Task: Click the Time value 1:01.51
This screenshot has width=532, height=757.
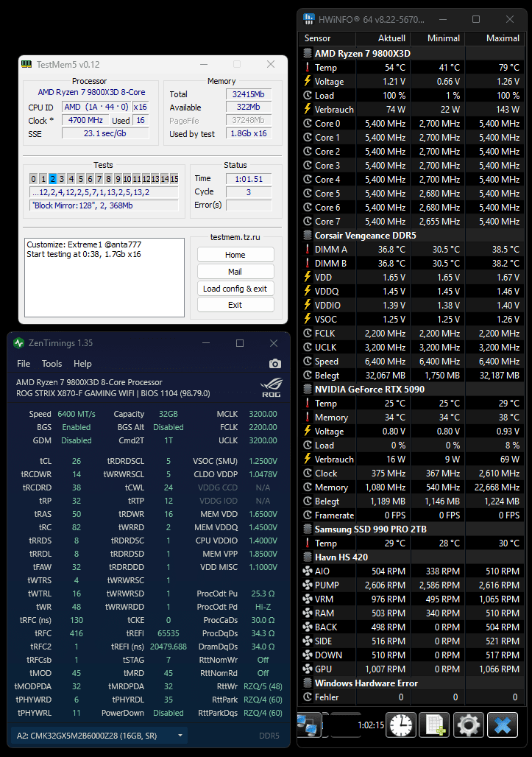Action: pos(249,179)
